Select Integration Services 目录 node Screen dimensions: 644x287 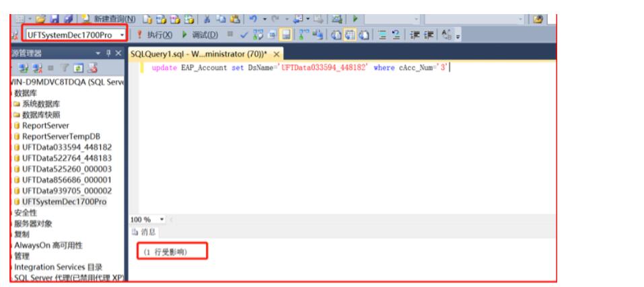[x=59, y=268]
